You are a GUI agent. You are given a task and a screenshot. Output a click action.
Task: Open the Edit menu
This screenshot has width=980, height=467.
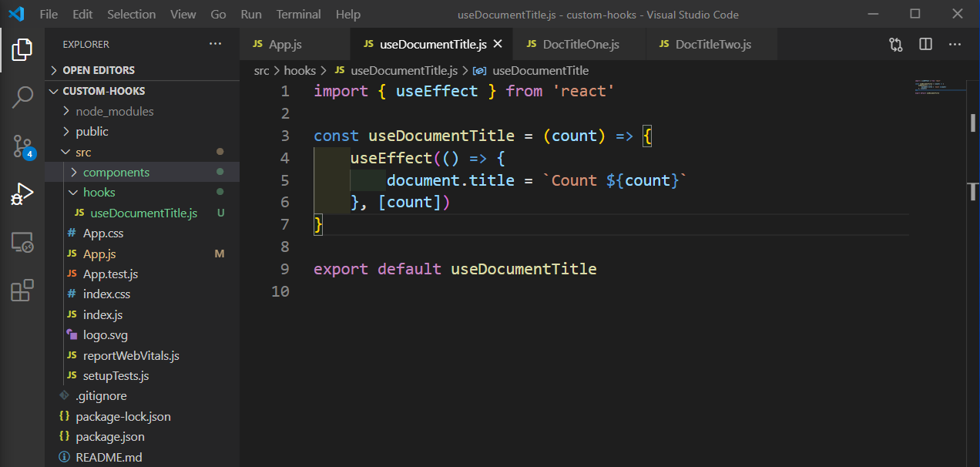[x=82, y=14]
